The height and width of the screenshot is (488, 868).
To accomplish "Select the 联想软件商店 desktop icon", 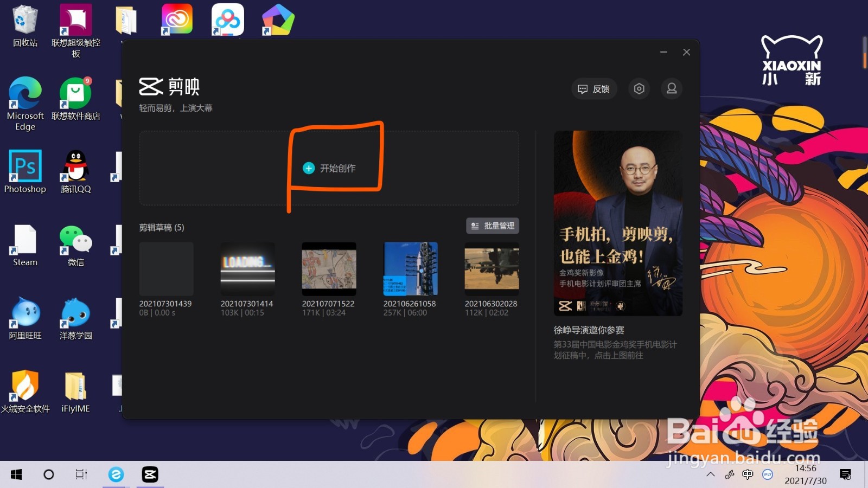I will 76,99.
